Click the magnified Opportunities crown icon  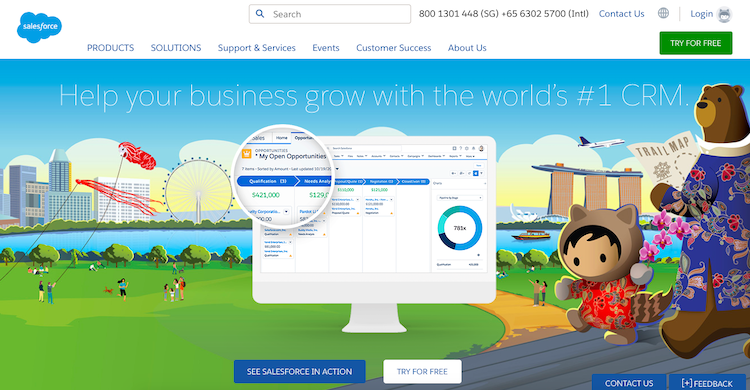click(247, 154)
